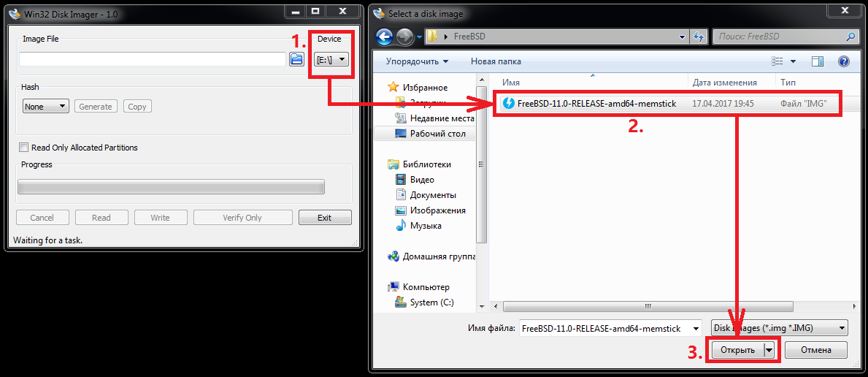Image resolution: width=868 pixels, height=377 pixels.
Task: Click the Отмена button
Action: pyautogui.click(x=815, y=351)
